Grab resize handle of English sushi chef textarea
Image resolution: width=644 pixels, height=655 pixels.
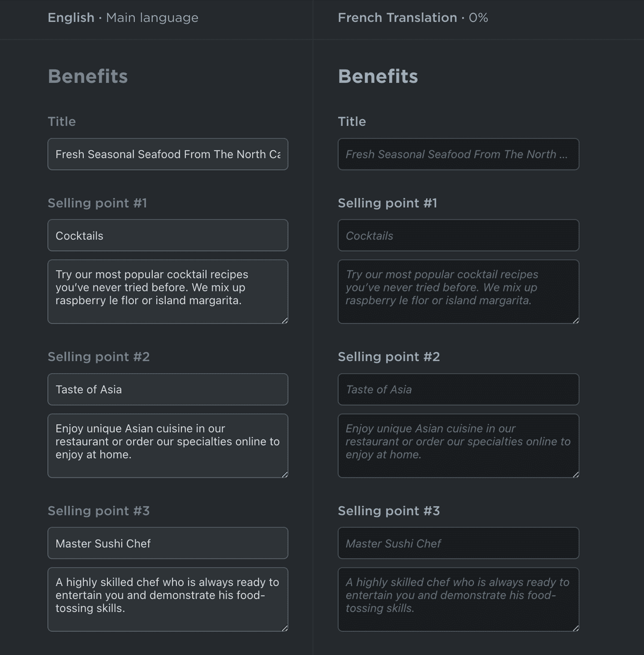pos(284,628)
